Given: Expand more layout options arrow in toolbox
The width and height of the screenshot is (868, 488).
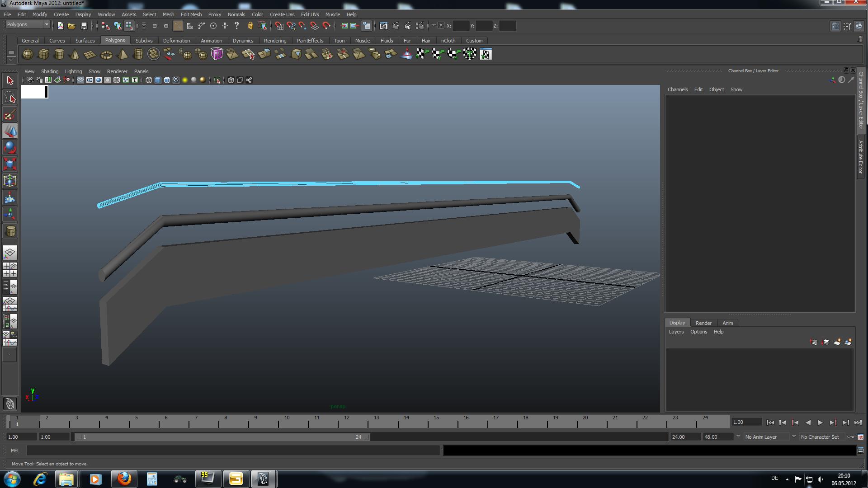Looking at the screenshot, I should [x=9, y=355].
